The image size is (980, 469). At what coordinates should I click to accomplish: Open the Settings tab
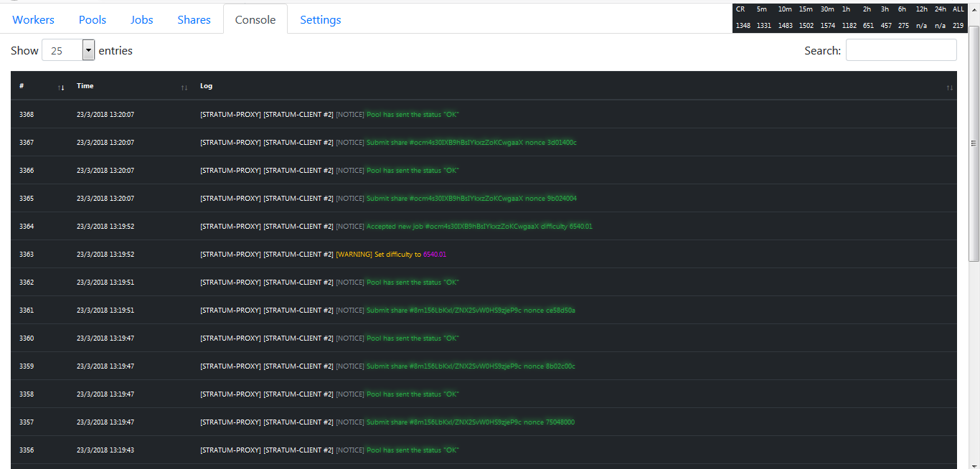click(x=320, y=19)
